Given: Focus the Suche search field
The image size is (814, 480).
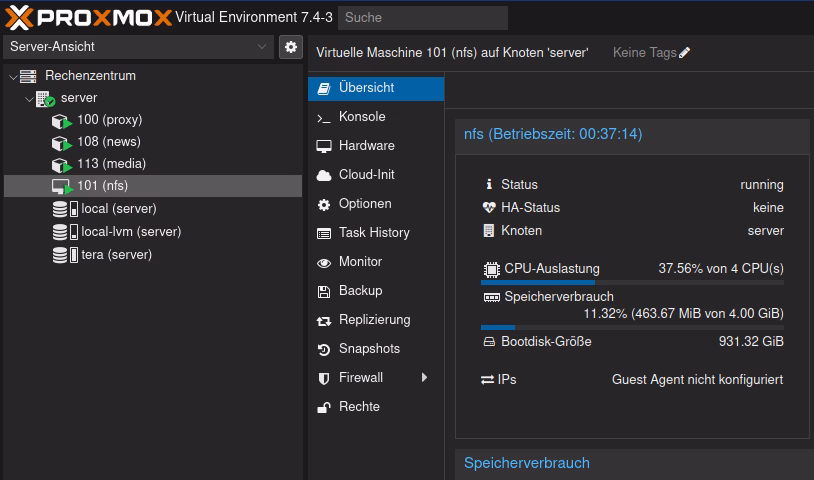Looking at the screenshot, I should (423, 18).
